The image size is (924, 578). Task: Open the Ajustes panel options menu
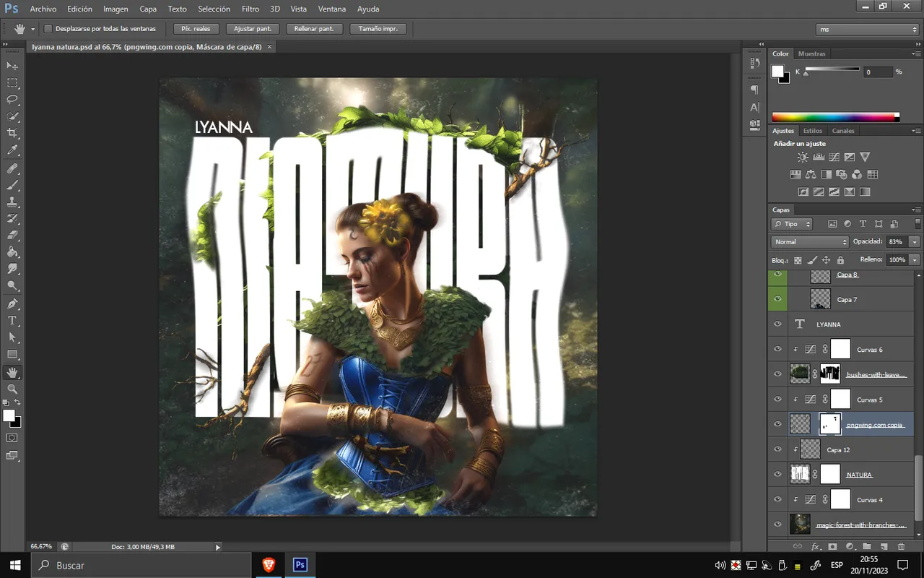click(x=917, y=131)
